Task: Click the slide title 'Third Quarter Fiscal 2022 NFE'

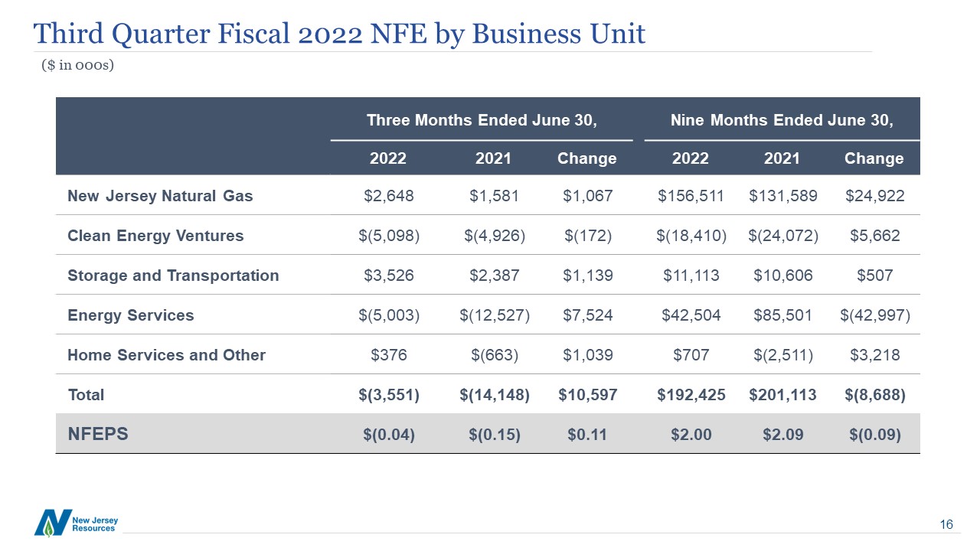Action: 338,33
